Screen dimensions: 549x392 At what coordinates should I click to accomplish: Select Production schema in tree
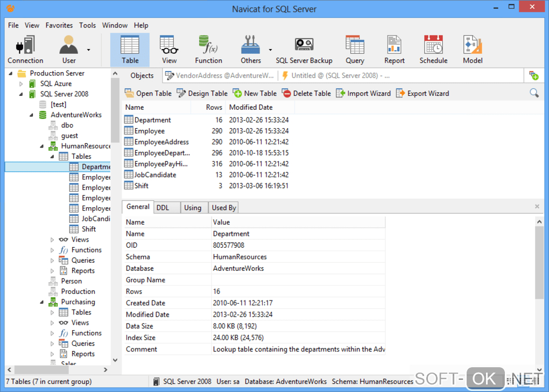78,291
